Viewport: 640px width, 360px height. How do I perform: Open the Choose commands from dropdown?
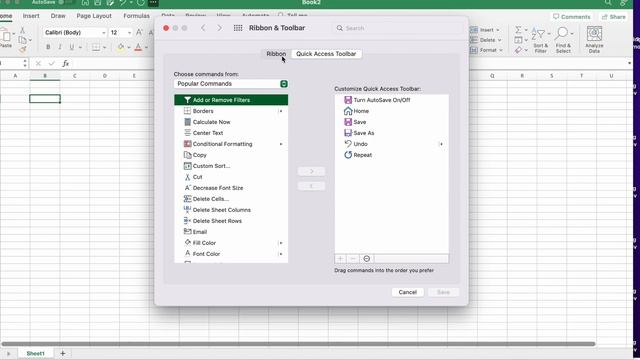pos(231,84)
